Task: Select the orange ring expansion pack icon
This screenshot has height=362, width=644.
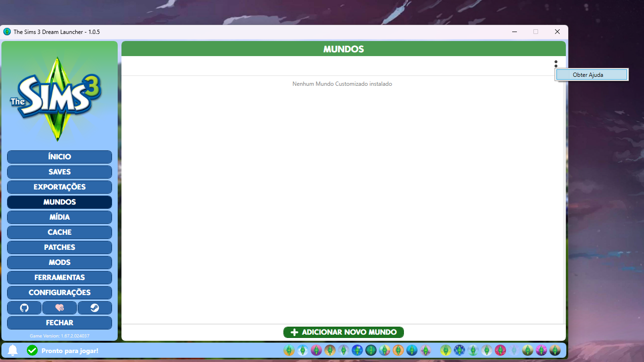Action: pyautogui.click(x=398, y=350)
